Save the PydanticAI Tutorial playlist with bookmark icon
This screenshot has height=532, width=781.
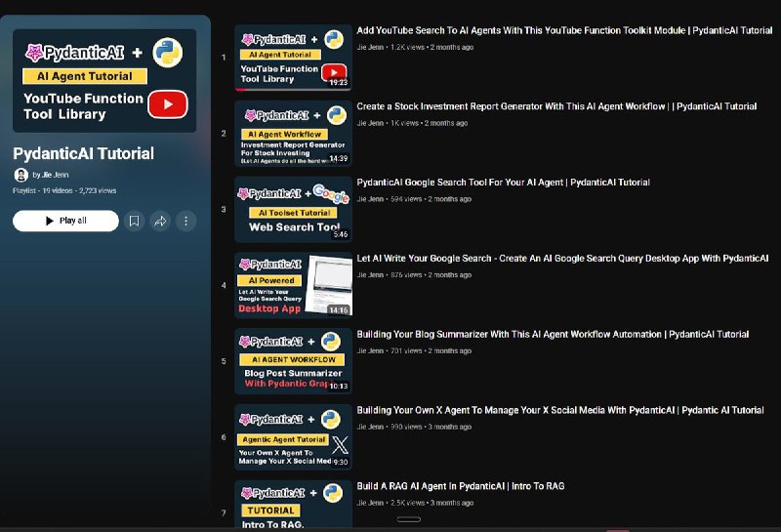click(134, 221)
